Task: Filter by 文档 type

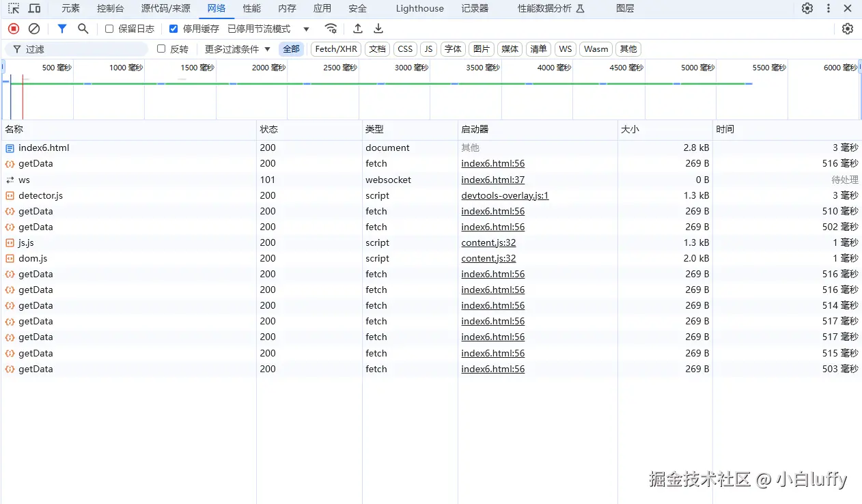Action: pos(377,49)
